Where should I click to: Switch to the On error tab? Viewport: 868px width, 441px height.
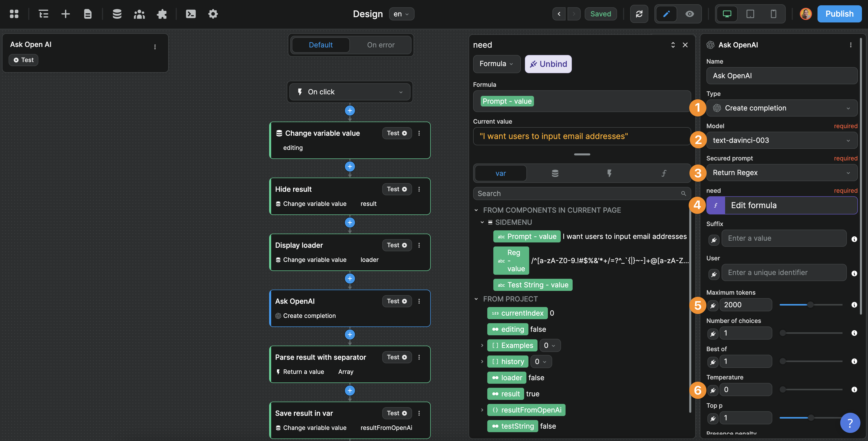point(381,45)
